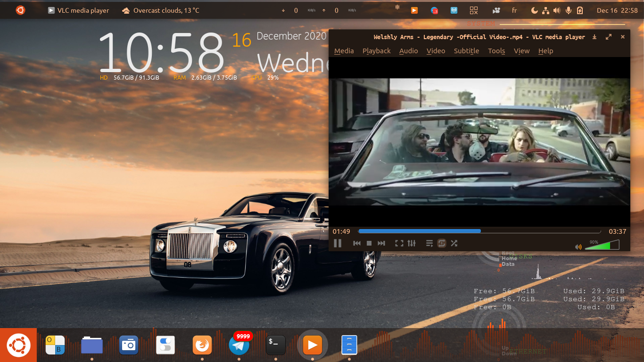644x362 pixels.
Task: Click the QR-style grid tray icon
Action: [474, 10]
